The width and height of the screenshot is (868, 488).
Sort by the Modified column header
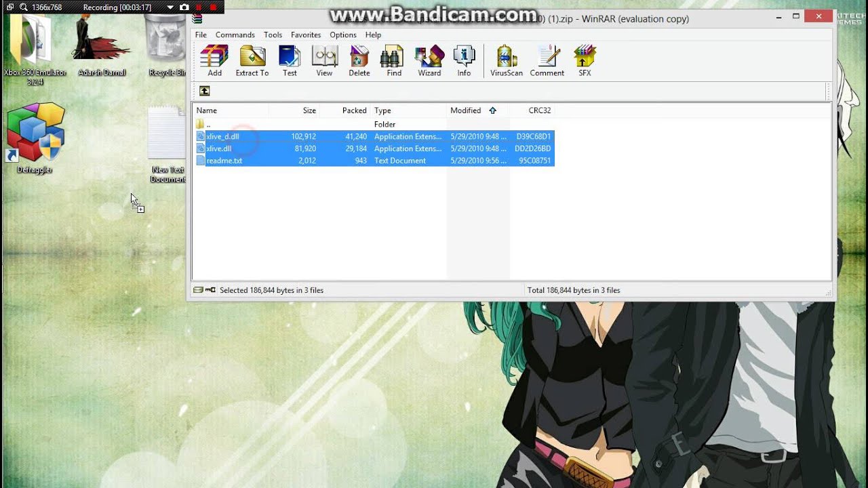pos(477,110)
